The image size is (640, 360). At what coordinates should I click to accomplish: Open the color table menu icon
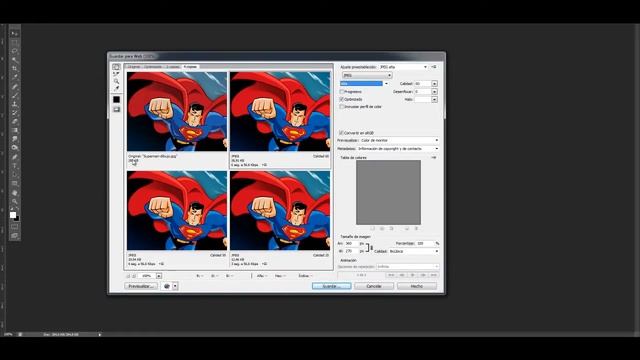[433, 158]
